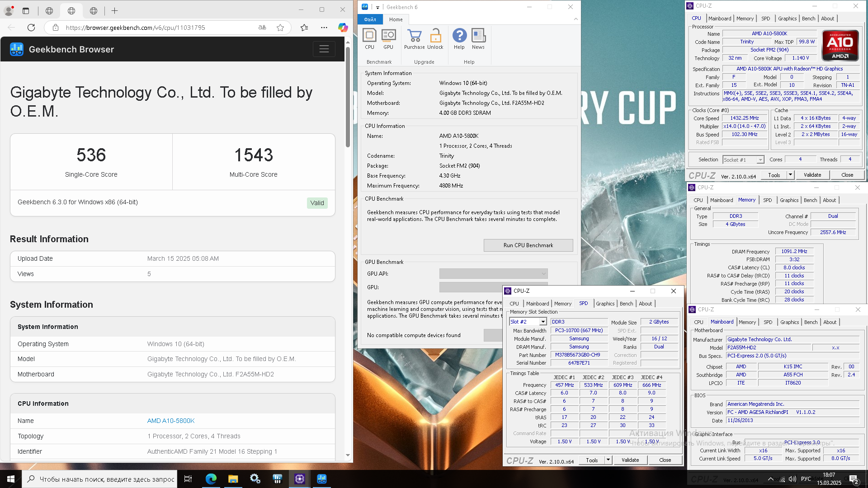
Task: Click the РУС language indicator
Action: click(806, 479)
